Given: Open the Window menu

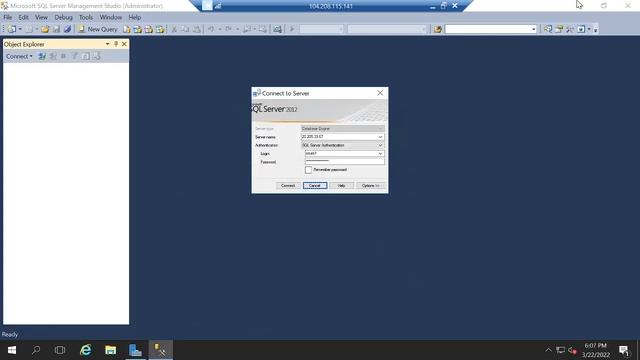Looking at the screenshot, I should click(111, 17).
